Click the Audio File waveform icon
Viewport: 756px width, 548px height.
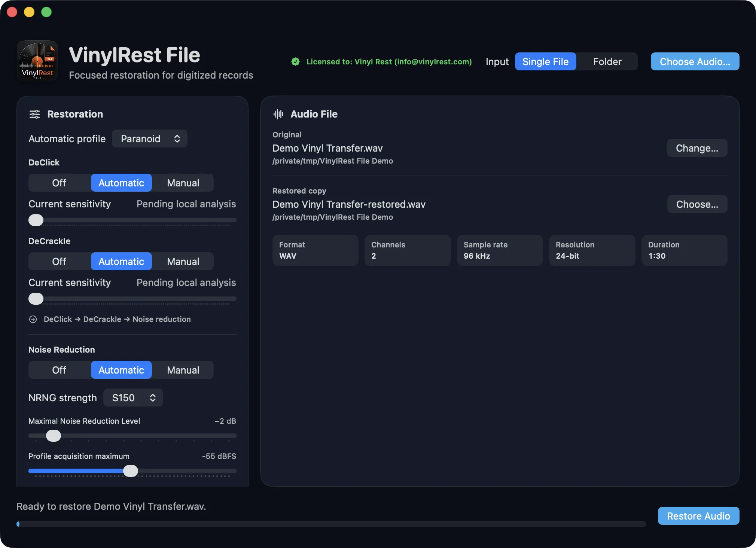tap(278, 114)
